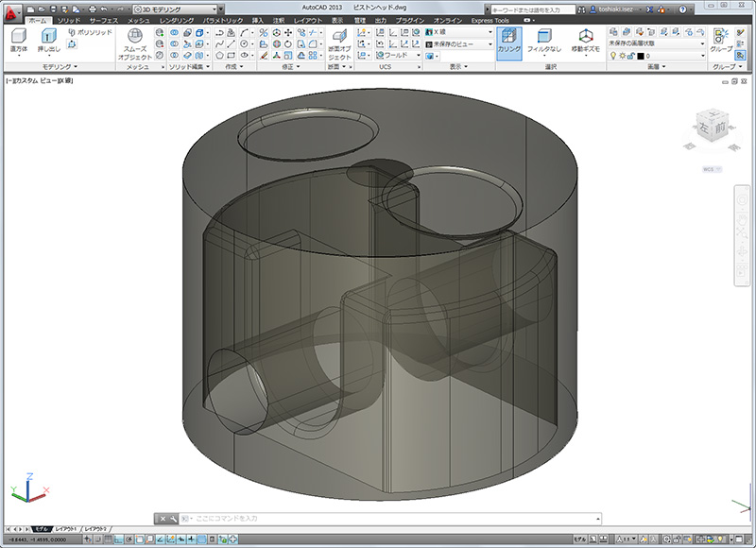Click the black layer color swatch
The image size is (756, 548).
click(x=640, y=56)
